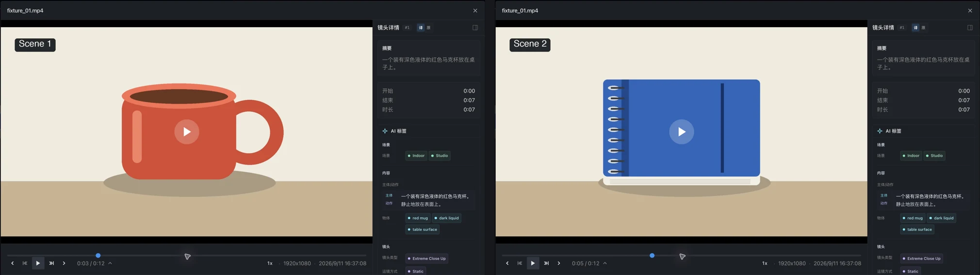The width and height of the screenshot is (980, 275).
Task: Click the 结束 0:07 row in Scene 1 window
Action: click(429, 100)
